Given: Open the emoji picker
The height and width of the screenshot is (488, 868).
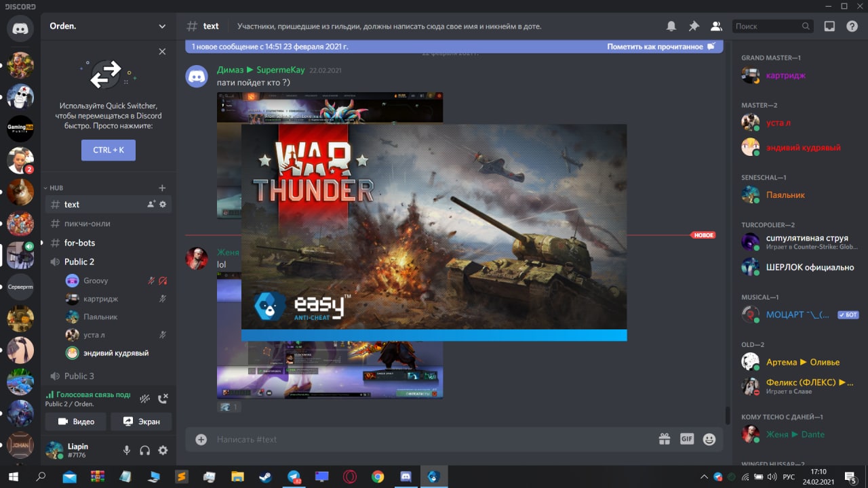Looking at the screenshot, I should pos(709,439).
